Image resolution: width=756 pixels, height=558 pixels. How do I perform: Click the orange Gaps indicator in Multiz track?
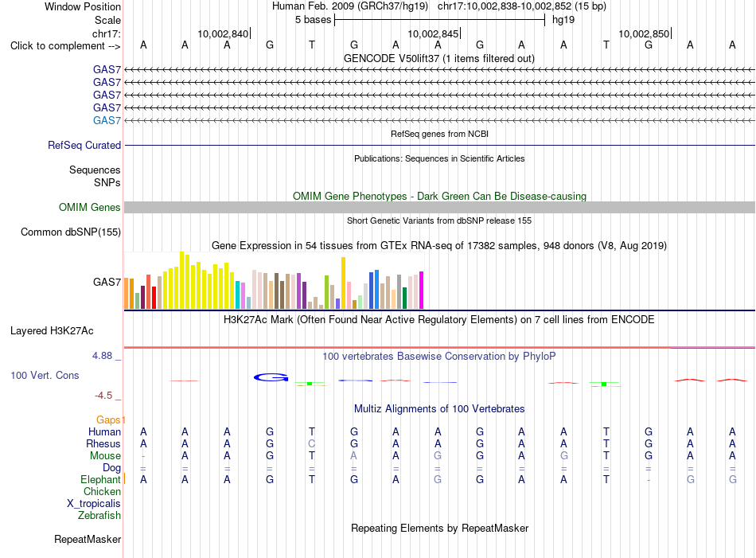(x=111, y=419)
